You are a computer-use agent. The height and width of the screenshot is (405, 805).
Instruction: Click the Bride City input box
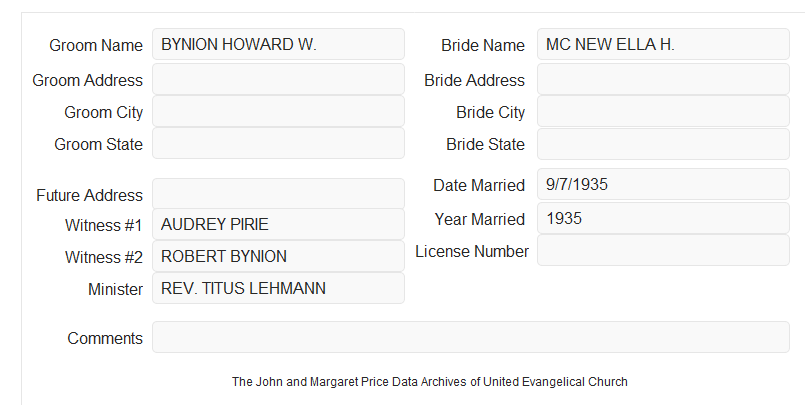(663, 111)
